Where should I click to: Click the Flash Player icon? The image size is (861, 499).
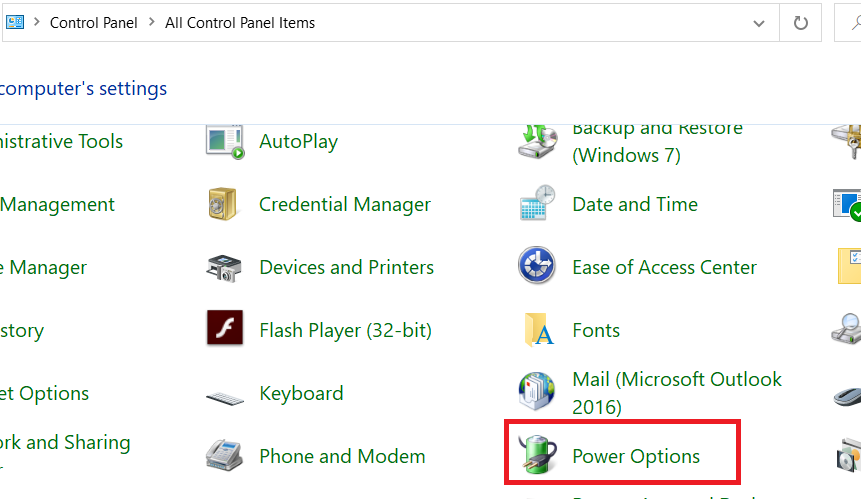pyautogui.click(x=225, y=330)
